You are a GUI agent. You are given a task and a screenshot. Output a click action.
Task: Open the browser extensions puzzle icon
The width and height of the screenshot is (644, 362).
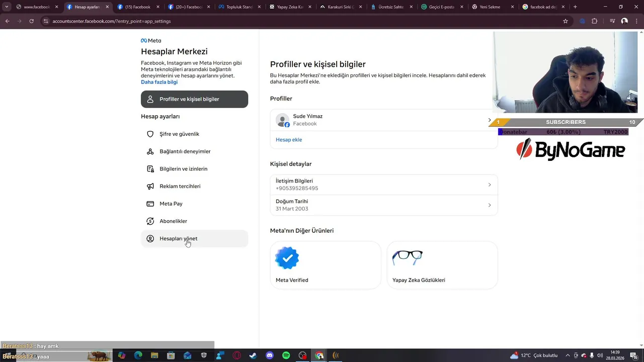tap(595, 21)
